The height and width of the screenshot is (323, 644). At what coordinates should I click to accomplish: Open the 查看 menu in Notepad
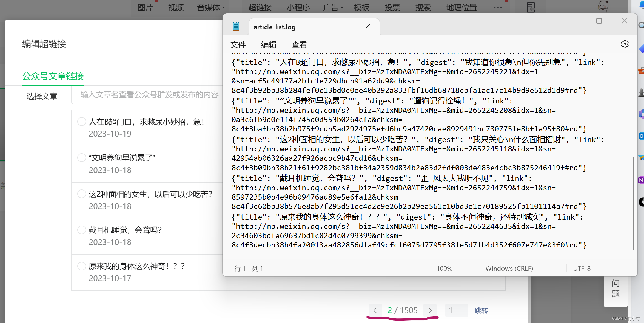(300, 45)
